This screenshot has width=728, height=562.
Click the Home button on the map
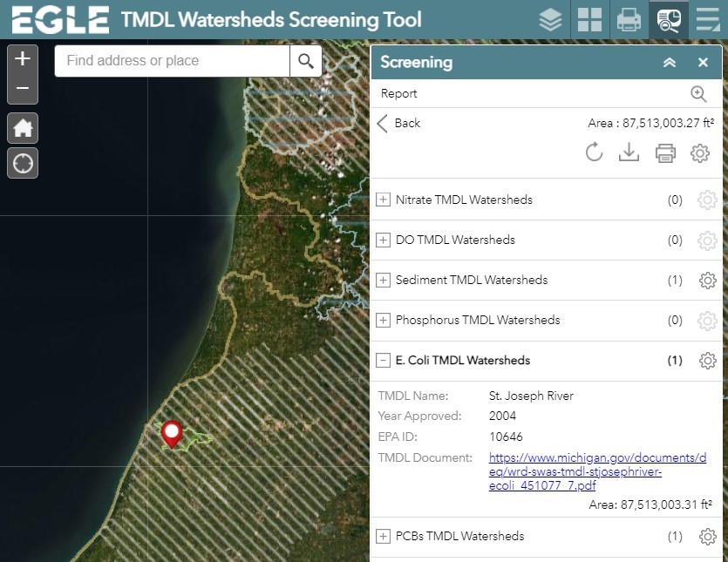tap(22, 128)
